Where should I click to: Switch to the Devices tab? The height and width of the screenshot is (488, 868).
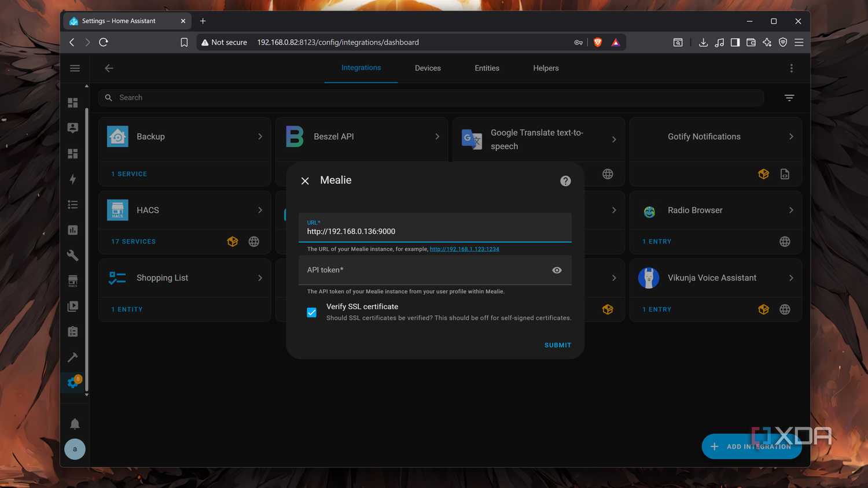pyautogui.click(x=428, y=68)
